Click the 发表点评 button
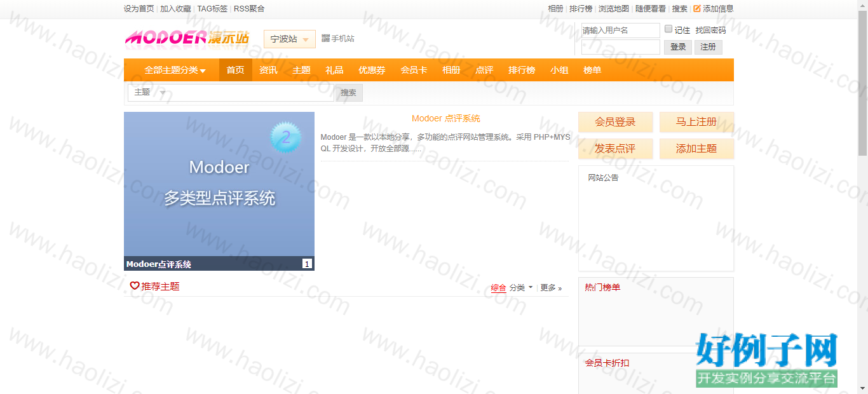The height and width of the screenshot is (394, 868). [615, 149]
